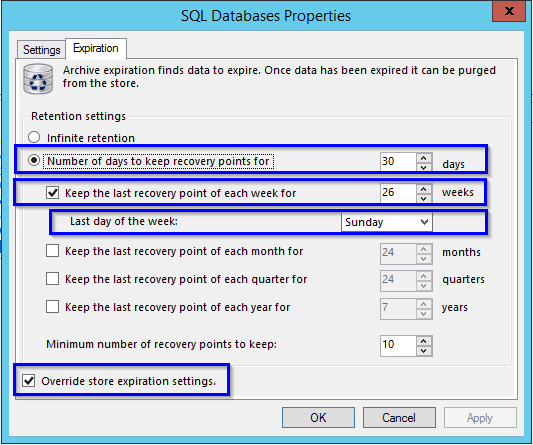Decrease the days spinner value
533x445 pixels.
[x=424, y=167]
